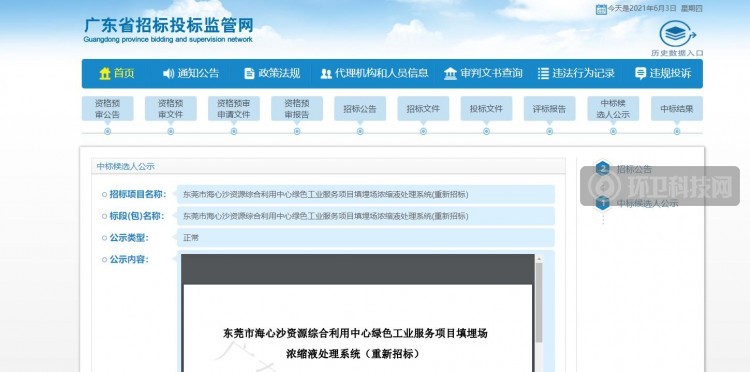Select the 资格预审公告 stage tab

coord(107,109)
